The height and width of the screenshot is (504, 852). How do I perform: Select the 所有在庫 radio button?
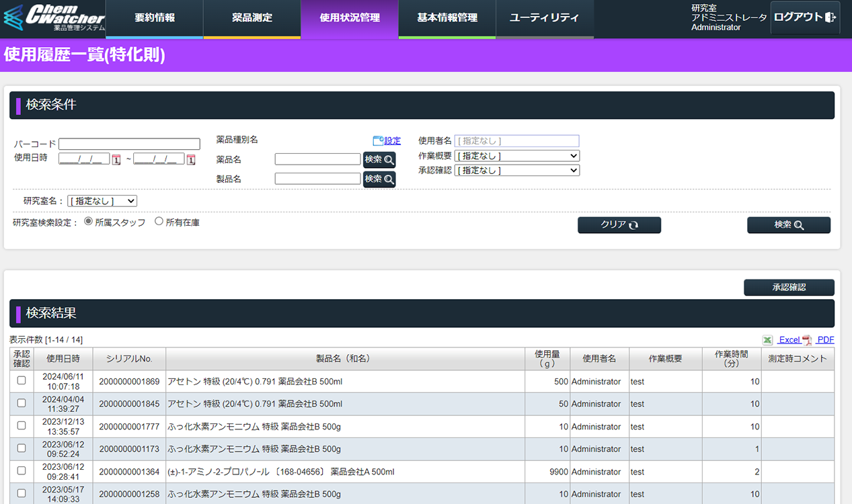pos(159,221)
